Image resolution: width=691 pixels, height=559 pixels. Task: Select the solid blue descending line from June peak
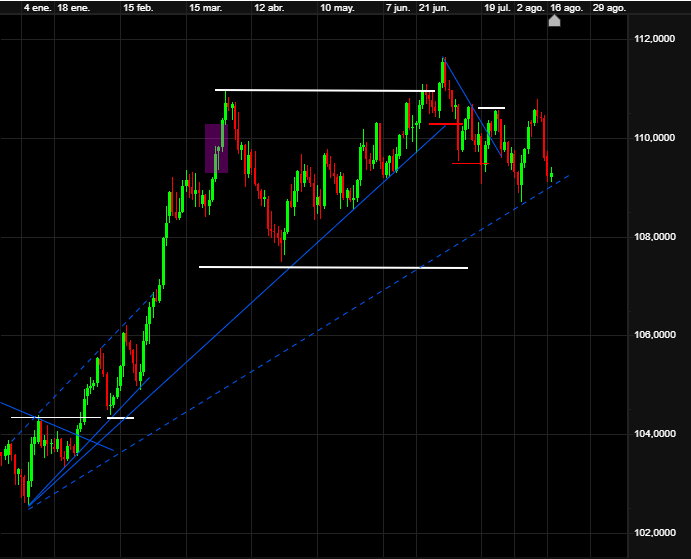pyautogui.click(x=472, y=107)
